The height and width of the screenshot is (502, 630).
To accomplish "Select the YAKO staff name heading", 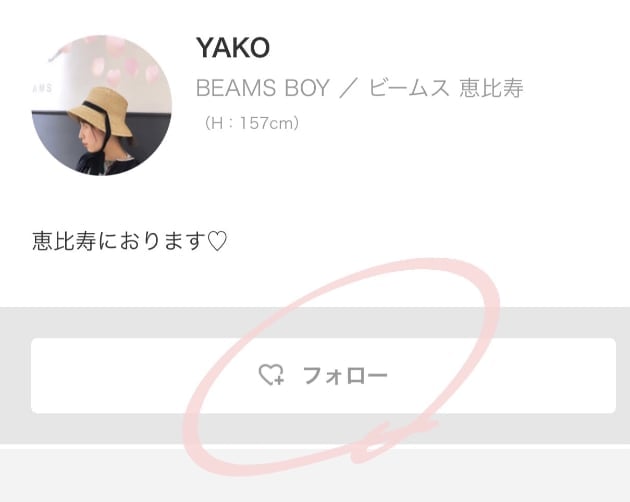I will point(233,47).
